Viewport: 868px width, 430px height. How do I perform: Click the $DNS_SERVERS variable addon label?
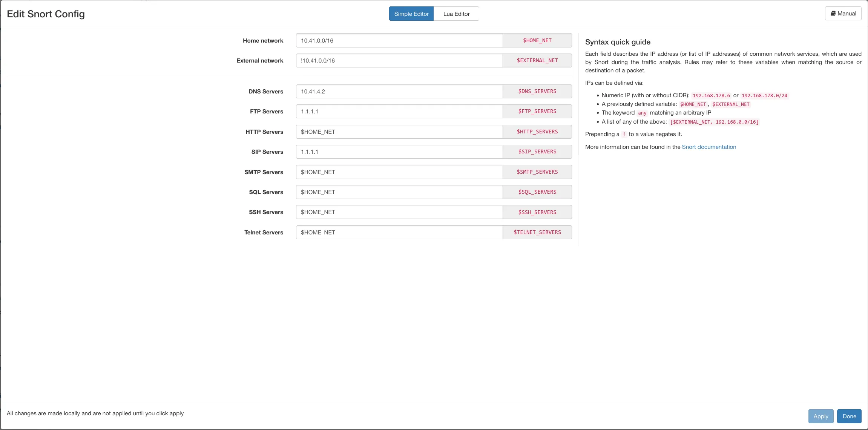[537, 92]
